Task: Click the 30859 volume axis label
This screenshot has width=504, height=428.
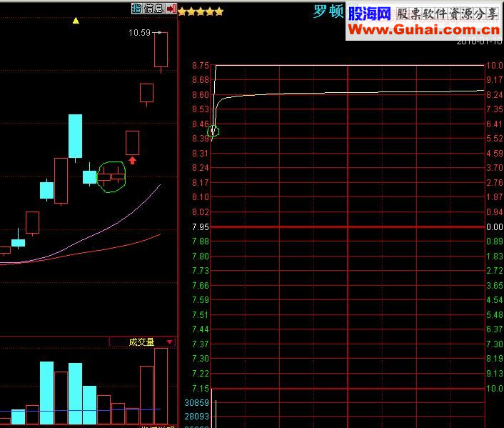Action: pos(196,402)
